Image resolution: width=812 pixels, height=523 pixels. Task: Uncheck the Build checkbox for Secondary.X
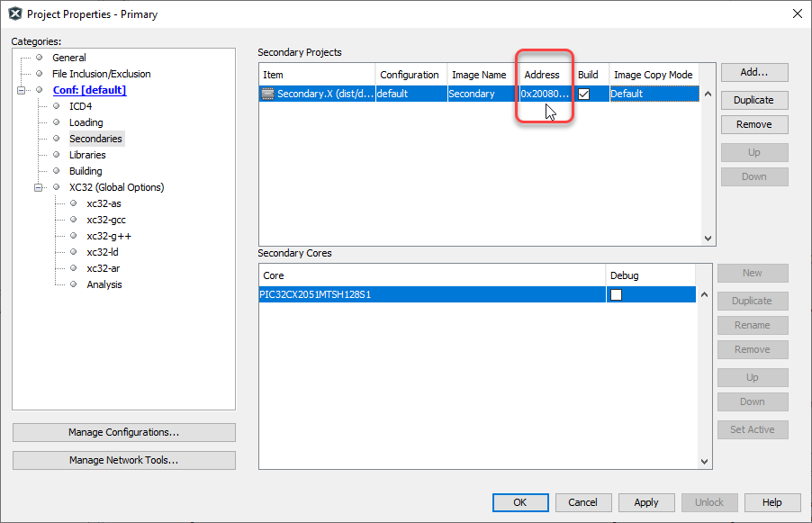(x=583, y=94)
